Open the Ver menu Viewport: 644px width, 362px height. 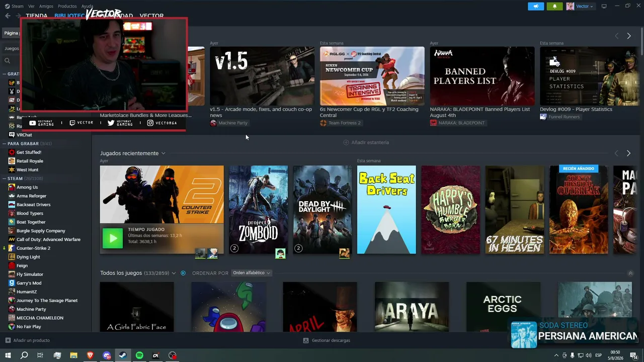[31, 6]
